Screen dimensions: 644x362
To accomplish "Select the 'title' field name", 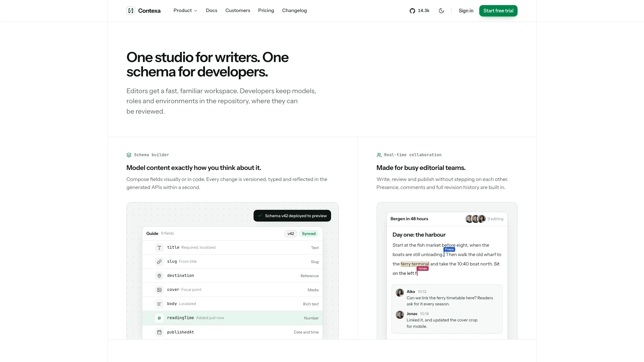I will 173,247.
